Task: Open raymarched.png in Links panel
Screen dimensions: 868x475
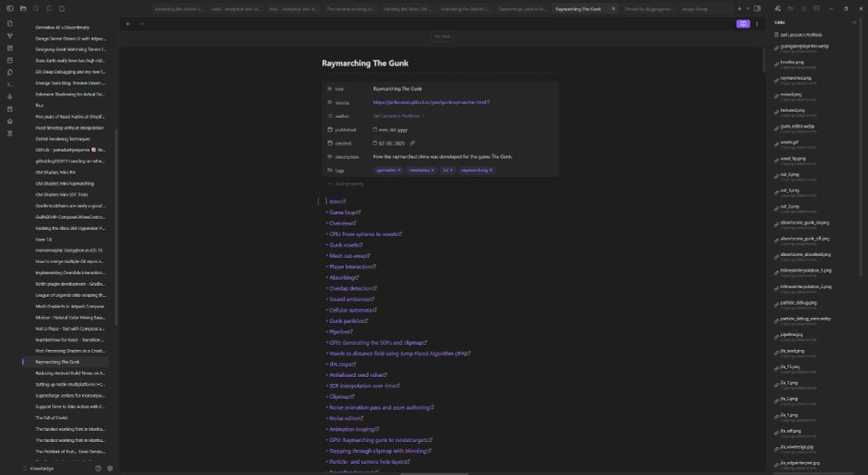Action: click(796, 78)
